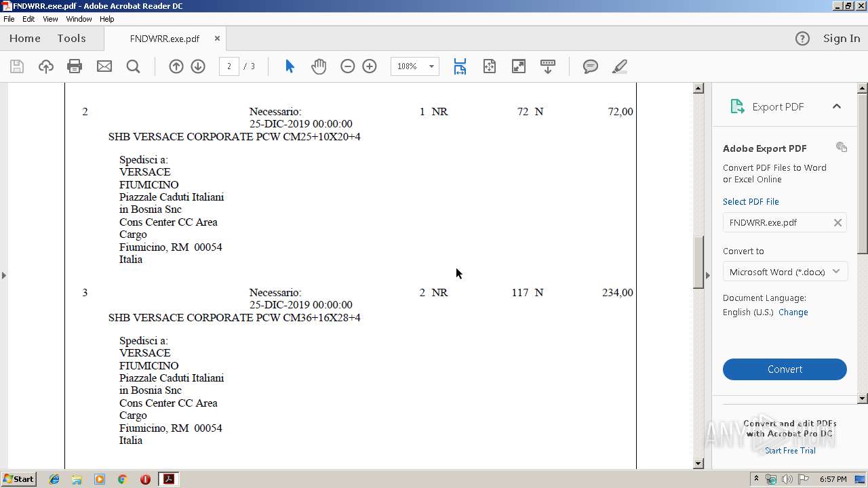Click the Sign In link
This screenshot has height=488, width=868.
click(x=842, y=39)
